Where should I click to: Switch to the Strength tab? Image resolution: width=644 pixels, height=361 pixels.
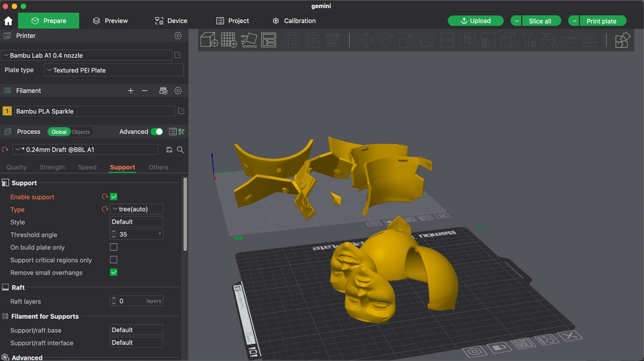[x=52, y=167]
